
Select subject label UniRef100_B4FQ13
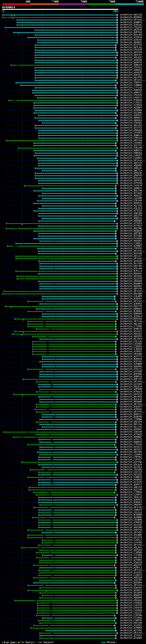pos(131,75)
